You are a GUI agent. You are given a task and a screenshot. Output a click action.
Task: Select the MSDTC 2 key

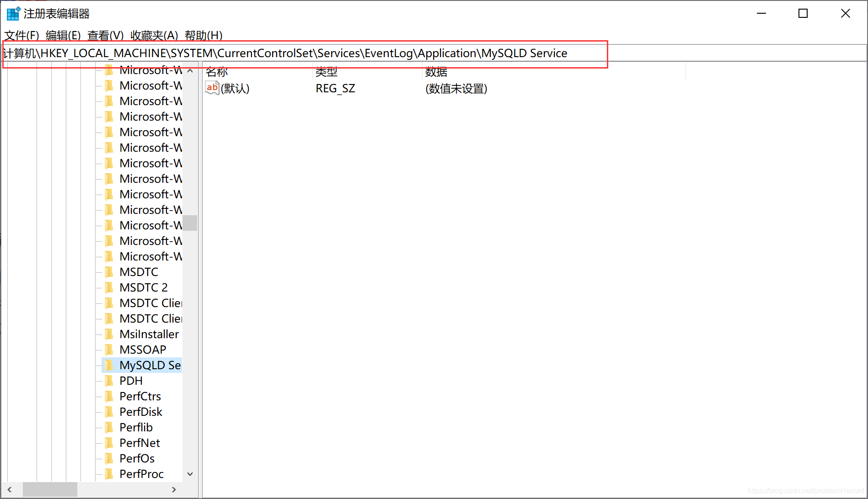[x=144, y=288]
